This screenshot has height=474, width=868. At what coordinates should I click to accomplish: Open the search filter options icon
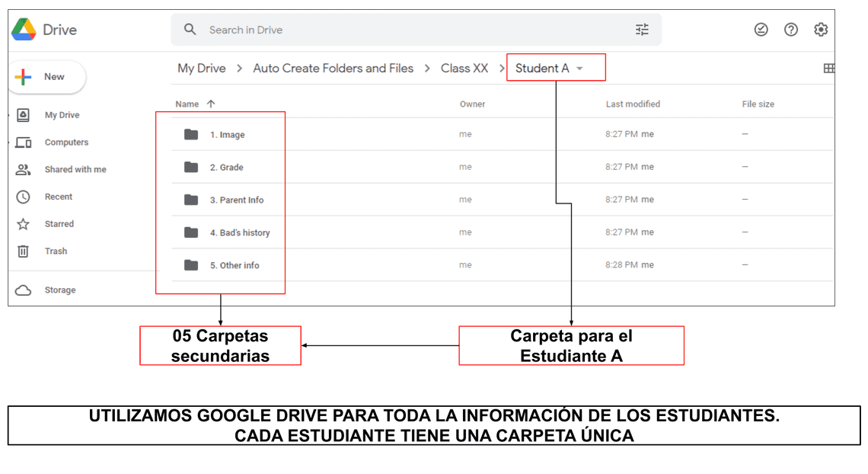click(x=642, y=30)
